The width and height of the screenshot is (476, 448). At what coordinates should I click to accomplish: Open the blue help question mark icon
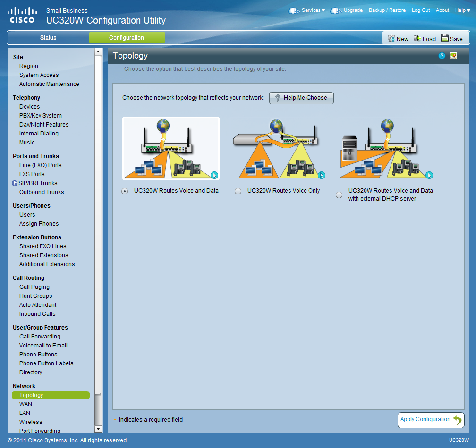click(442, 56)
